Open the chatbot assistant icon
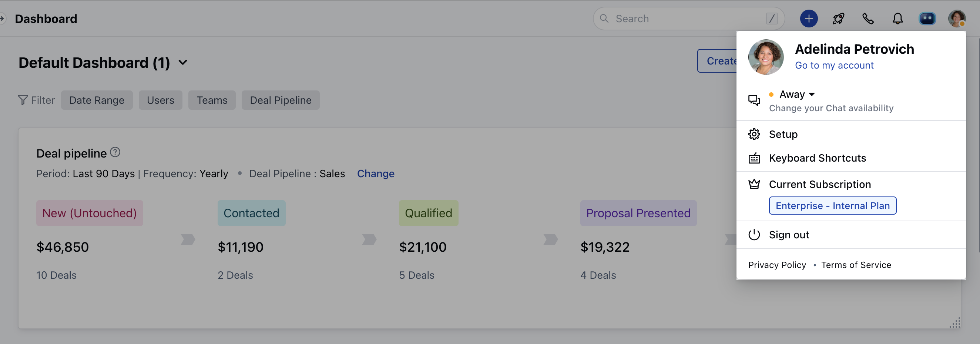This screenshot has height=344, width=980. [927, 19]
